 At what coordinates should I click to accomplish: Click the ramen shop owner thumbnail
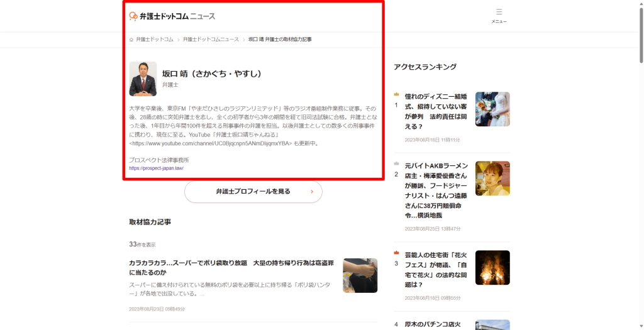(492, 179)
